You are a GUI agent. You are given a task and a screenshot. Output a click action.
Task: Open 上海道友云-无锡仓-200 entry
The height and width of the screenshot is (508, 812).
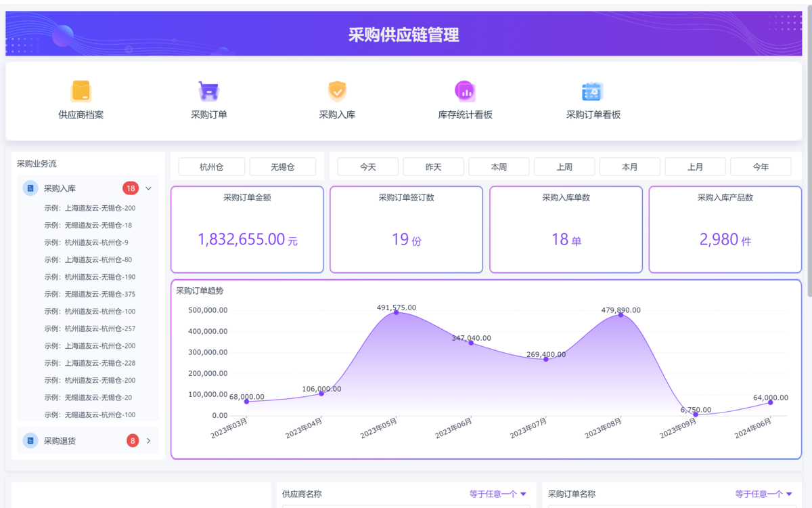click(x=90, y=208)
